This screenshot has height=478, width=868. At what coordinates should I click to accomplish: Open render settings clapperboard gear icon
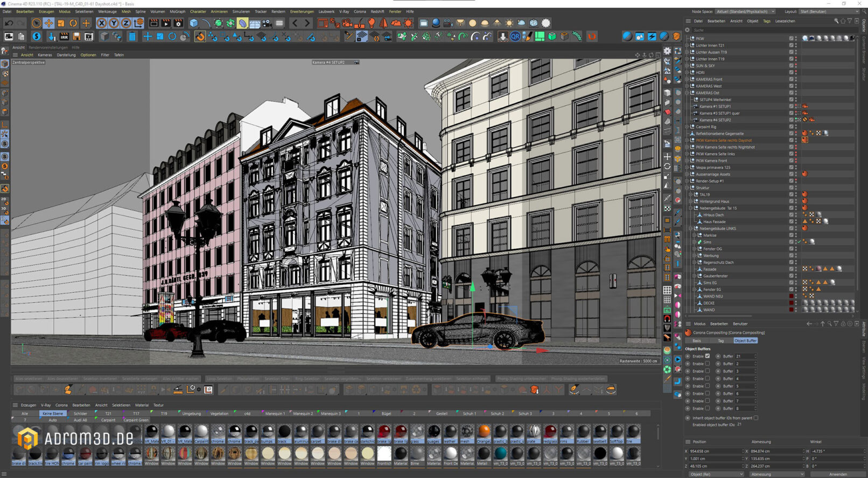point(178,23)
